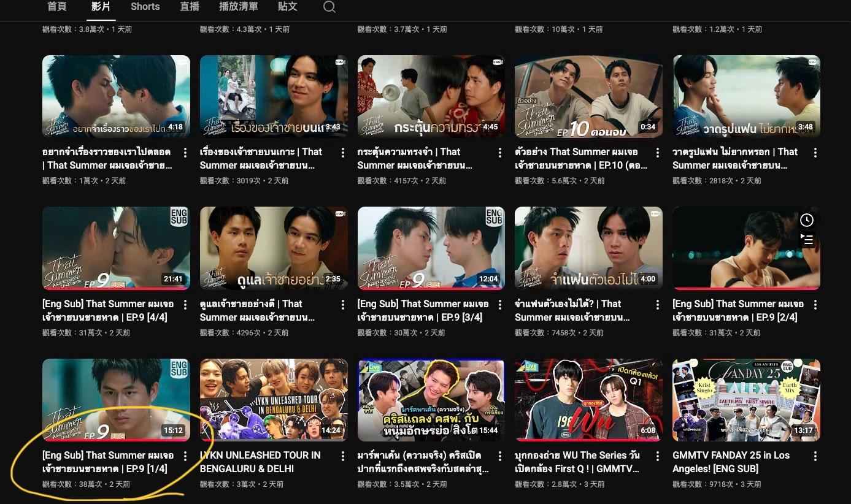Open the 播放清單 playlists tab
This screenshot has width=851, height=504.
pyautogui.click(x=238, y=7)
